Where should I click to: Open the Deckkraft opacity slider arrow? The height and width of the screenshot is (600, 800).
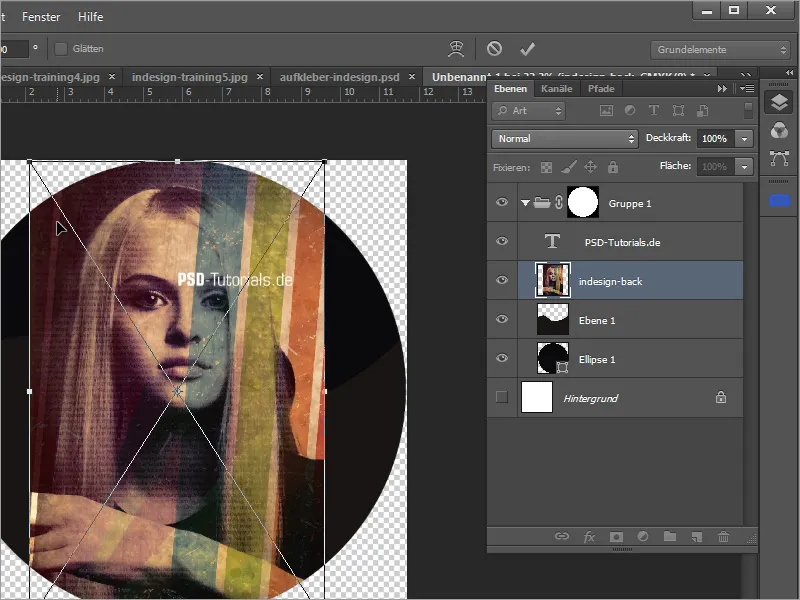tap(744, 139)
